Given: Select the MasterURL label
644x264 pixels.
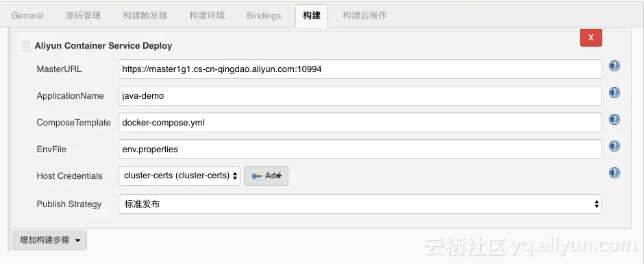Looking at the screenshot, I should [x=59, y=69].
